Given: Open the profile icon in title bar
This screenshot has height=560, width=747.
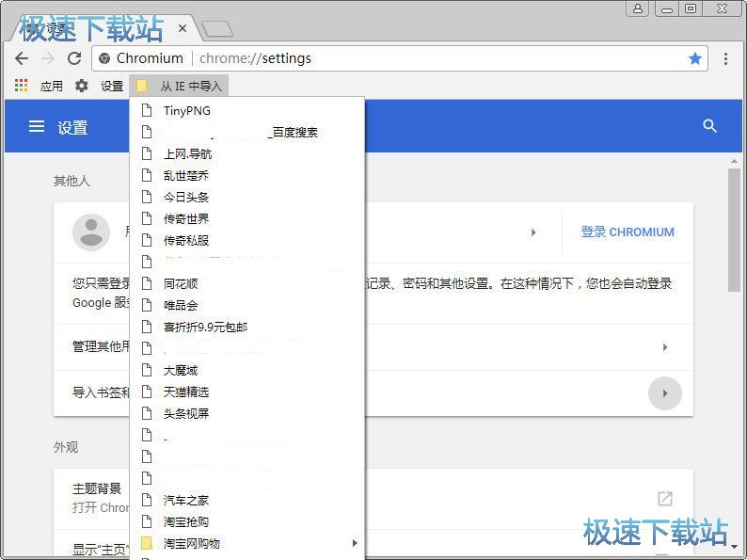Looking at the screenshot, I should tap(638, 8).
